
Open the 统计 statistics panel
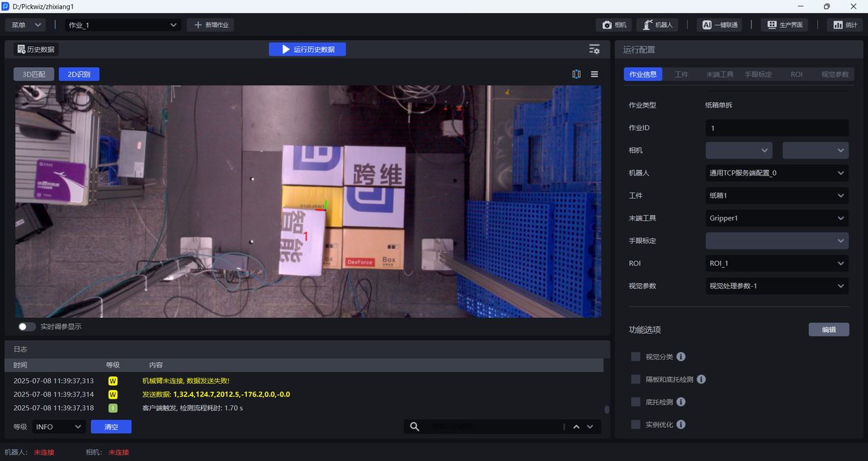point(844,25)
